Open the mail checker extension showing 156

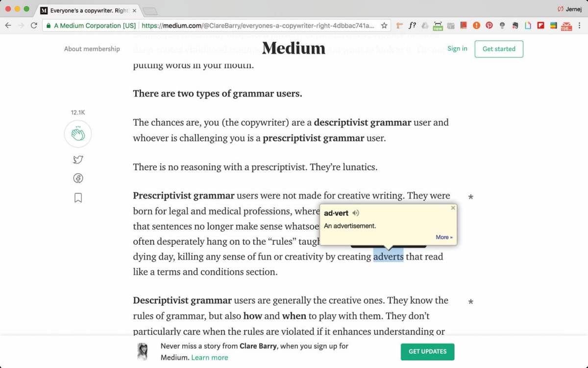pyautogui.click(x=566, y=26)
